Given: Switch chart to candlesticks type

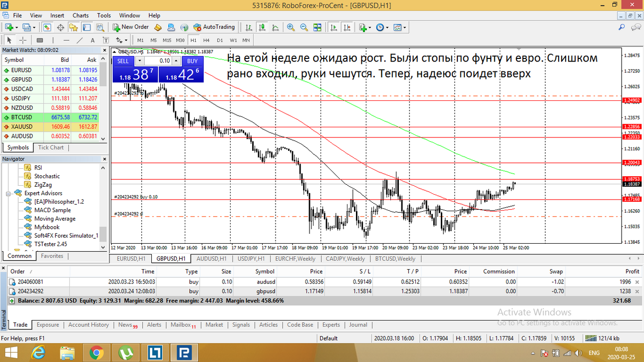Looking at the screenshot, I should [262, 27].
